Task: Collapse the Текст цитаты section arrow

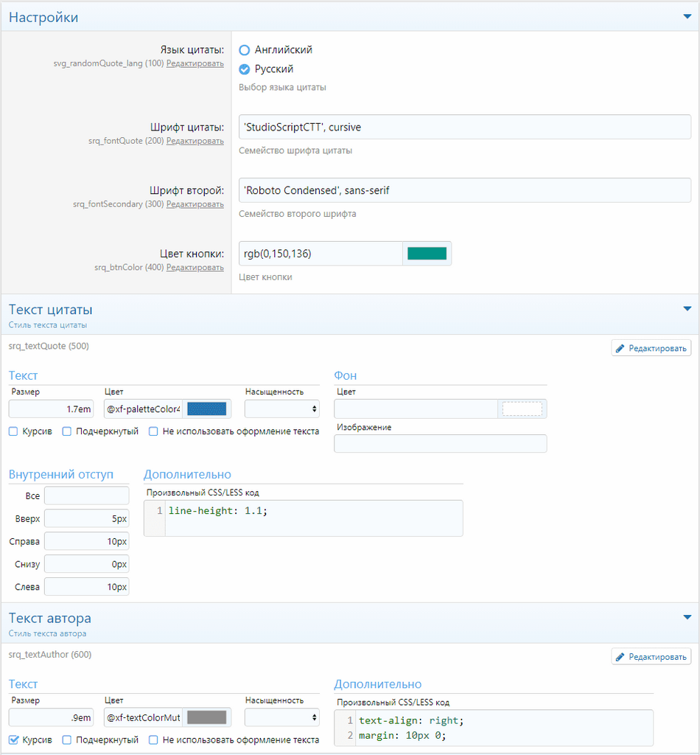Action: tap(687, 309)
